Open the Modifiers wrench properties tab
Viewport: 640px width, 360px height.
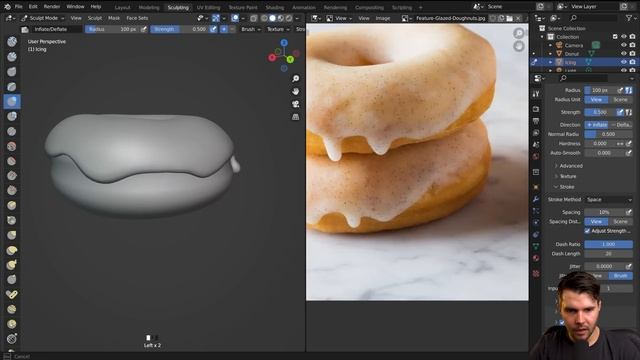(536, 199)
